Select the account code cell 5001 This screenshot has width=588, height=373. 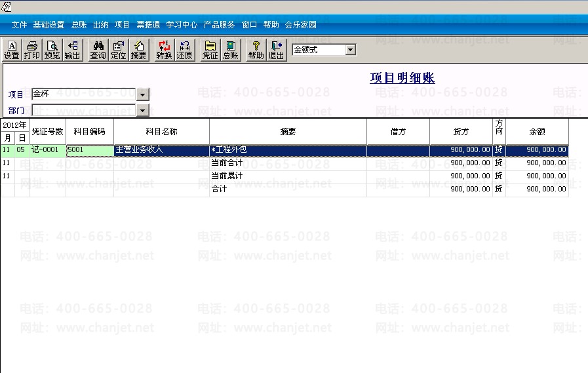(x=90, y=150)
